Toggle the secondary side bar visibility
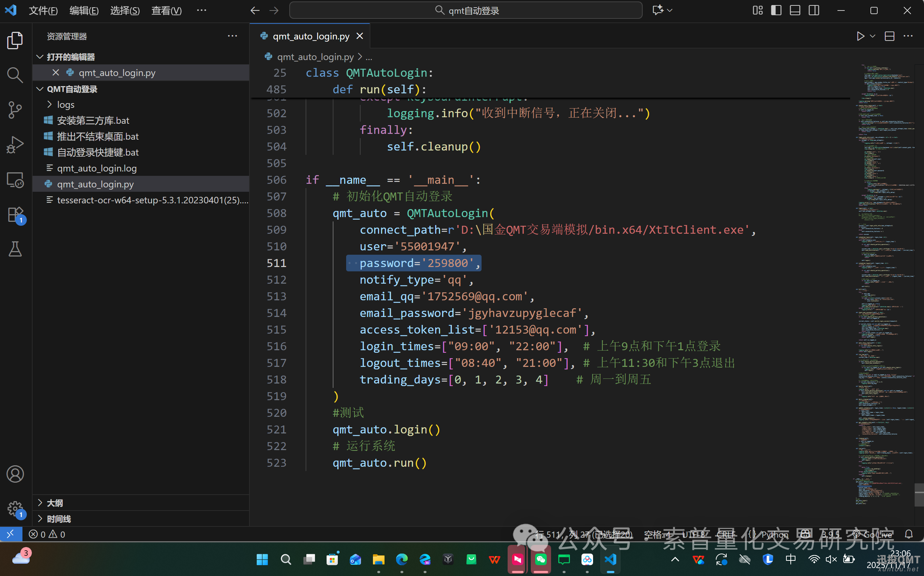 click(814, 10)
